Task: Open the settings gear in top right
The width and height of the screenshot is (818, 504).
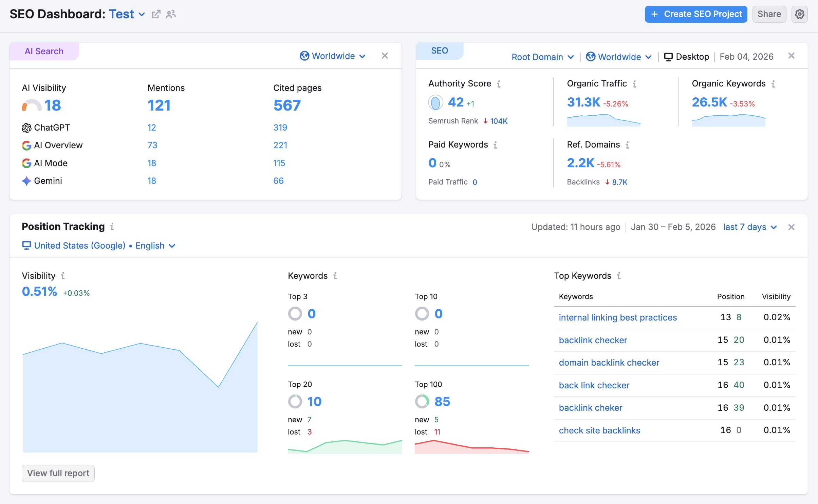Action: (x=800, y=14)
